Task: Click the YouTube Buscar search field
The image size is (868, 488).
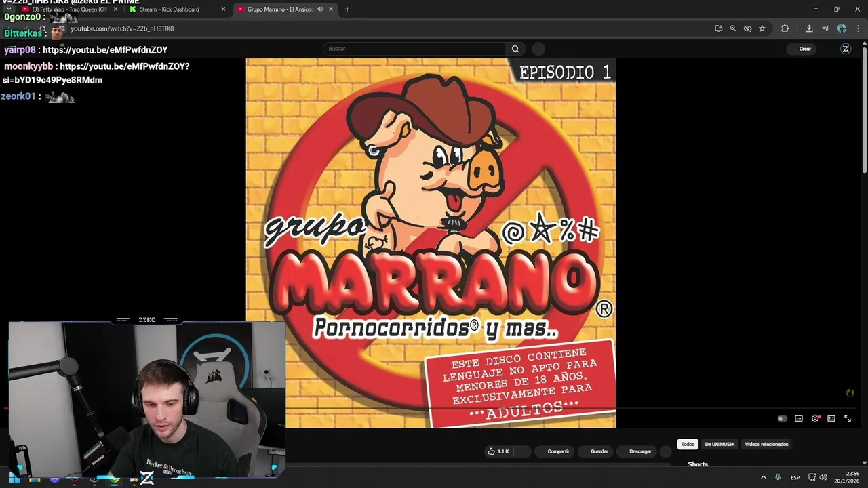Action: click(414, 49)
